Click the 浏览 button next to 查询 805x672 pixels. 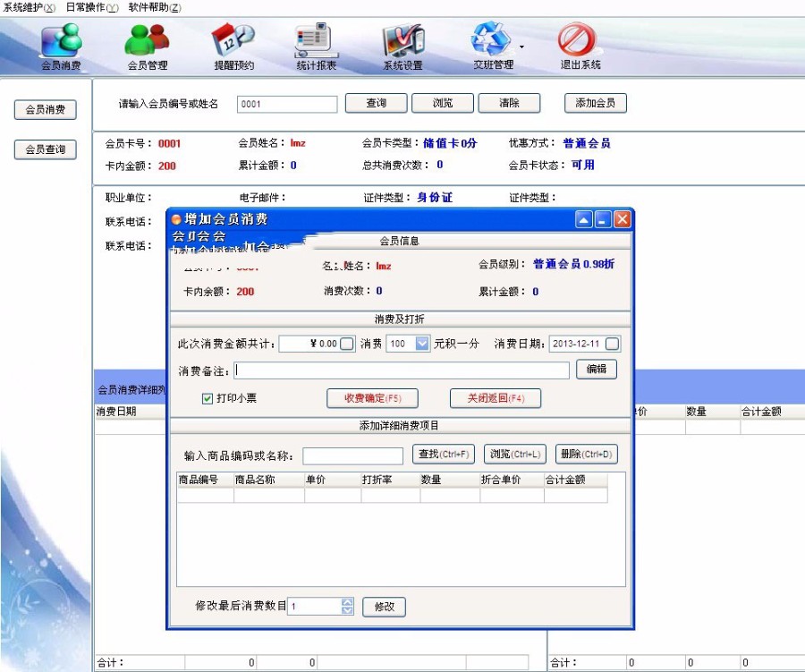click(x=443, y=103)
